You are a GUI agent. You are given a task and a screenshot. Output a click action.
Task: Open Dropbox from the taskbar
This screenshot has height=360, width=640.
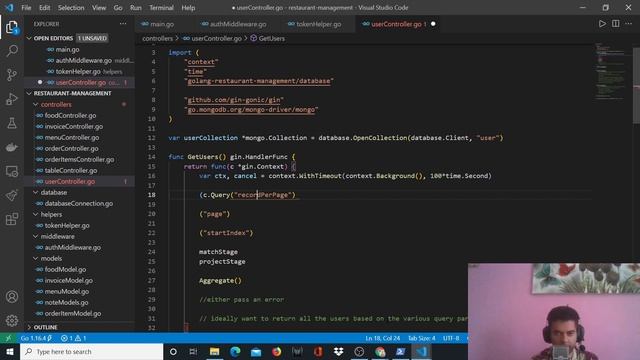pos(338,351)
